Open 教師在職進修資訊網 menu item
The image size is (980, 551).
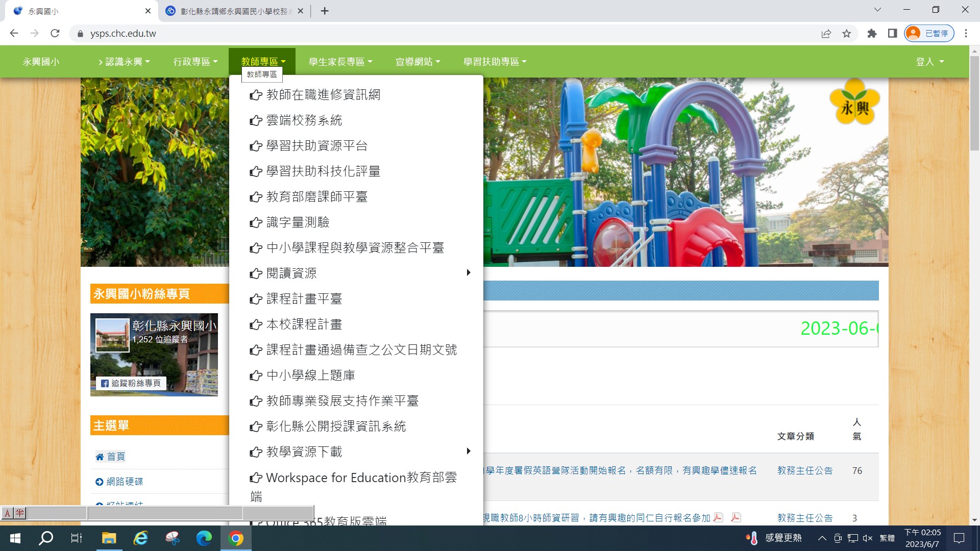(x=315, y=95)
